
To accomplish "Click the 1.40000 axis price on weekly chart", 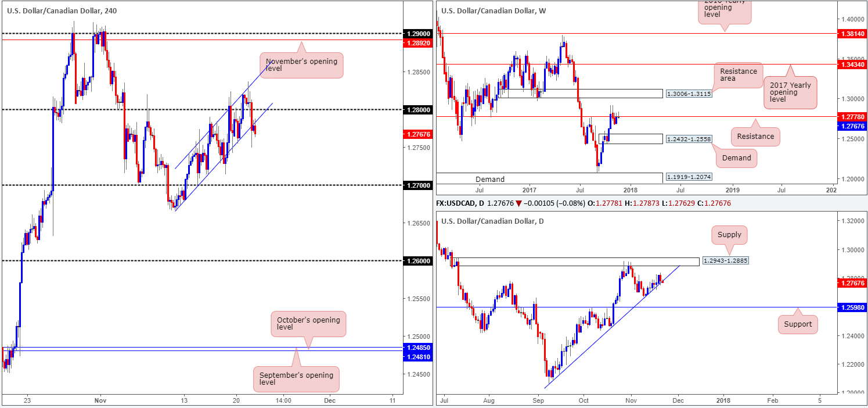I will [852, 19].
